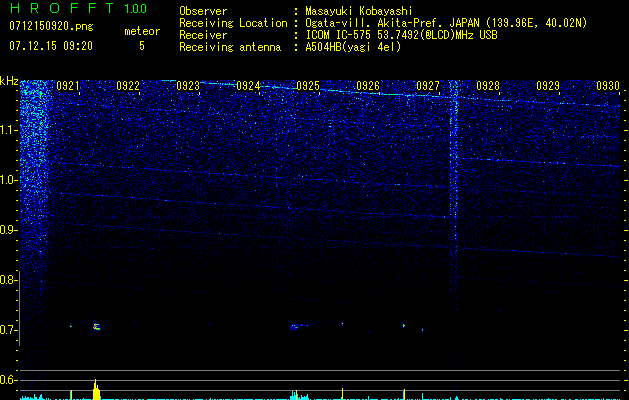The height and width of the screenshot is (400, 629).
Task: Click the 0.6 kHz axis label
Action: (8, 380)
